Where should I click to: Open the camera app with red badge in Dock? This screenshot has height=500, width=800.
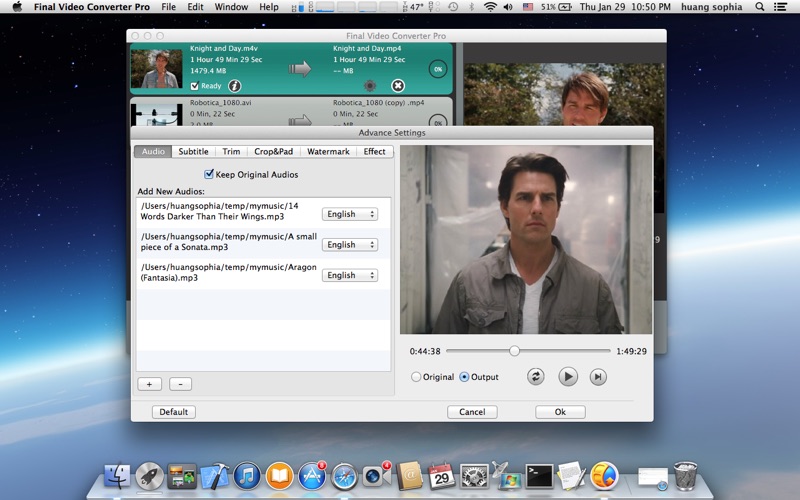[377, 476]
